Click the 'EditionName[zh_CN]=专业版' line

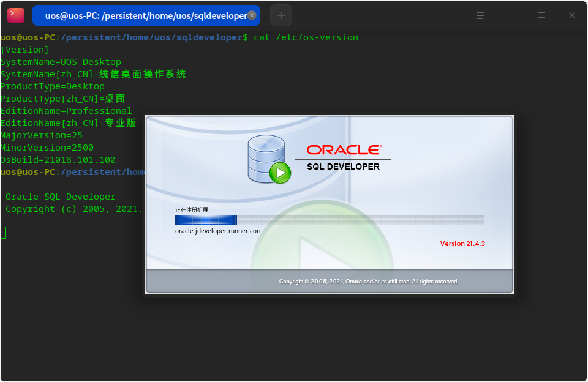68,123
